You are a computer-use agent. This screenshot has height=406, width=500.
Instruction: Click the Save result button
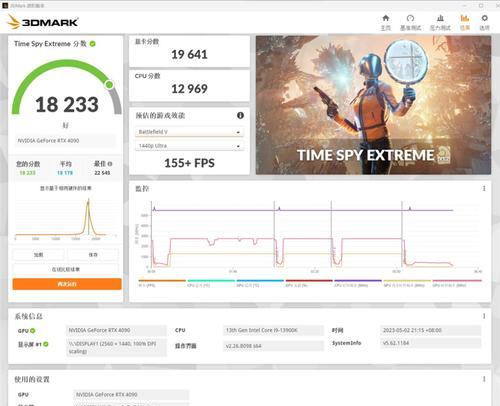tap(93, 255)
